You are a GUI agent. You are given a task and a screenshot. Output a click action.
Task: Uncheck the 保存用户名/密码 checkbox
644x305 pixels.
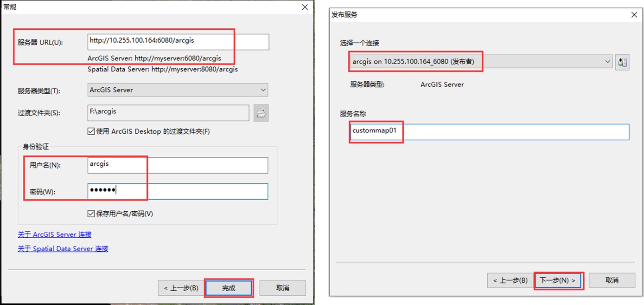click(x=91, y=214)
